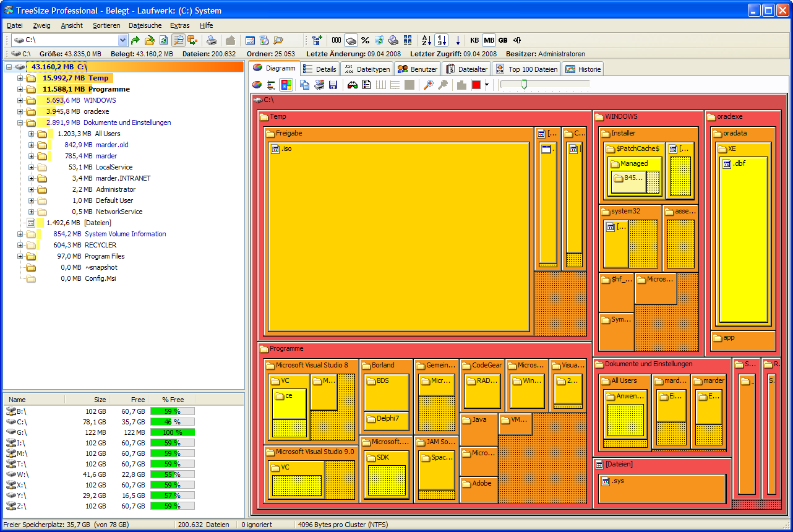793x532 pixels.
Task: Collapse the Dokumente und Einstellungen node
Action: 20,122
